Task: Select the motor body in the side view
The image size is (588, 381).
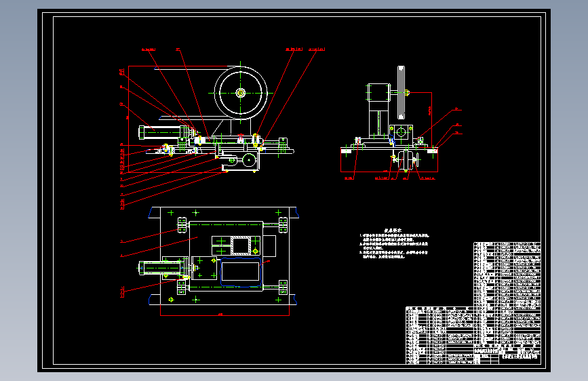Action: 378,92
